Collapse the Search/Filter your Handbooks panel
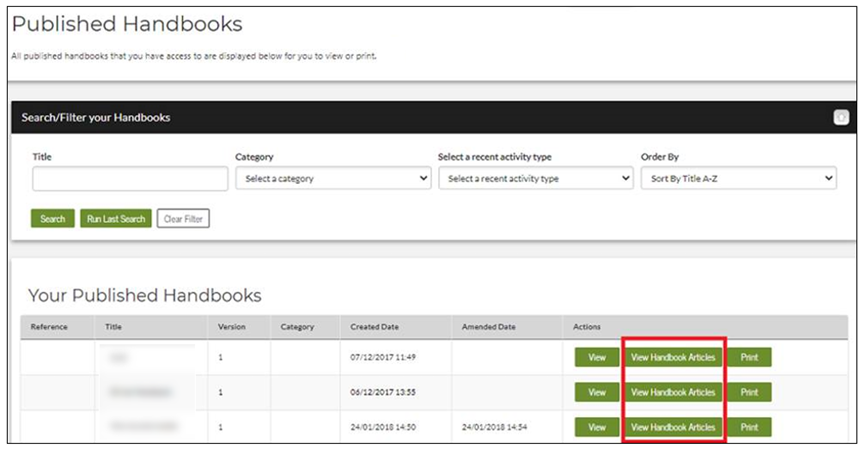This screenshot has height=449, width=865. 840,117
